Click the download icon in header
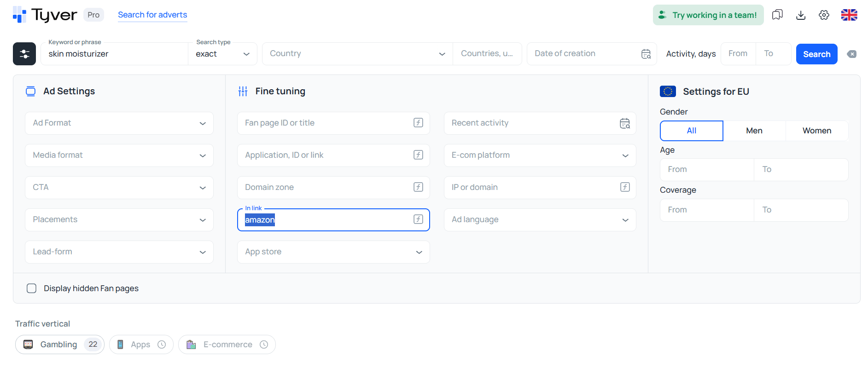This screenshot has height=373, width=868. [801, 15]
